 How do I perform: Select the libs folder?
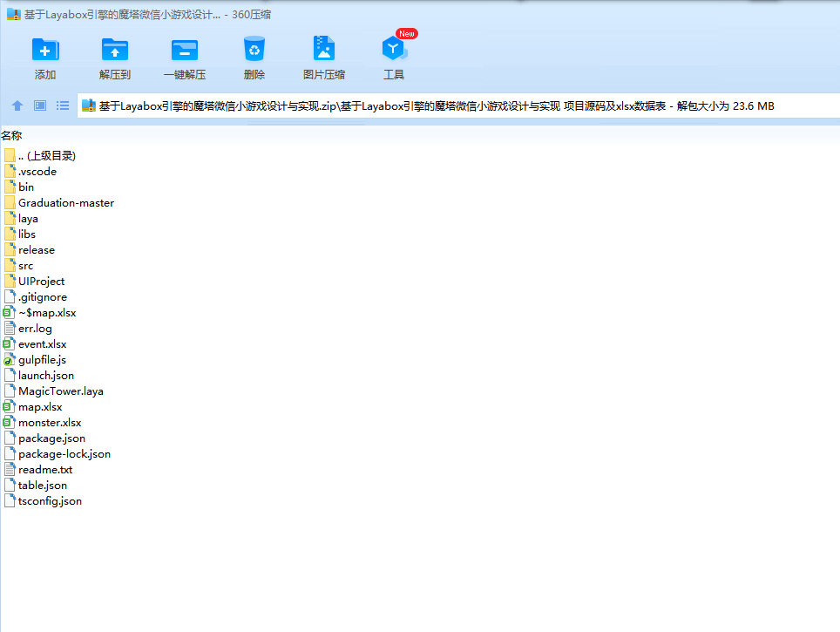point(20,234)
